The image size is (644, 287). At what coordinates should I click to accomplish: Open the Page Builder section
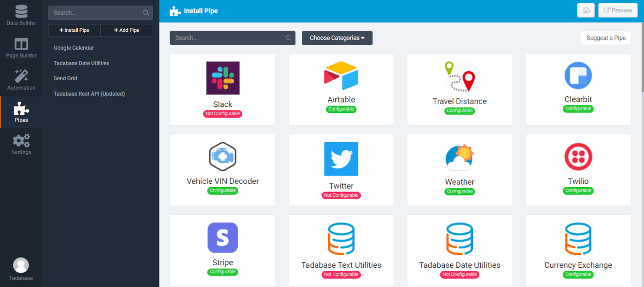[x=21, y=48]
